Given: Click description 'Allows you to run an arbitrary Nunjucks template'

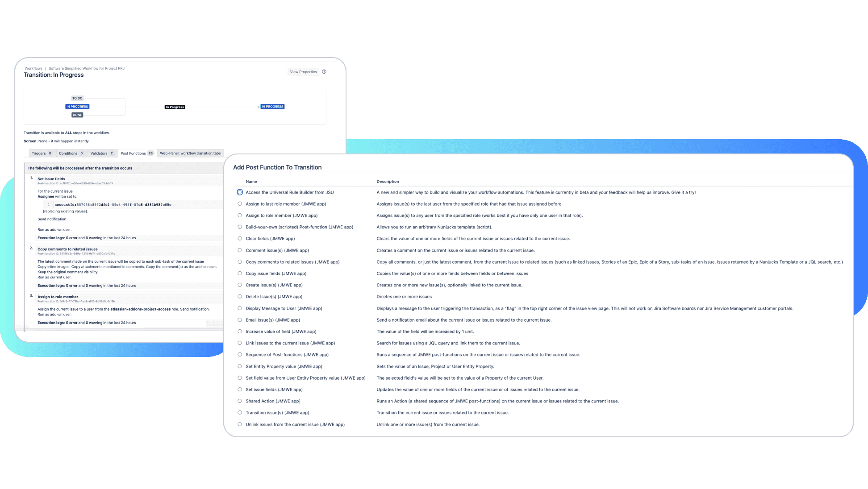Looking at the screenshot, I should (434, 227).
